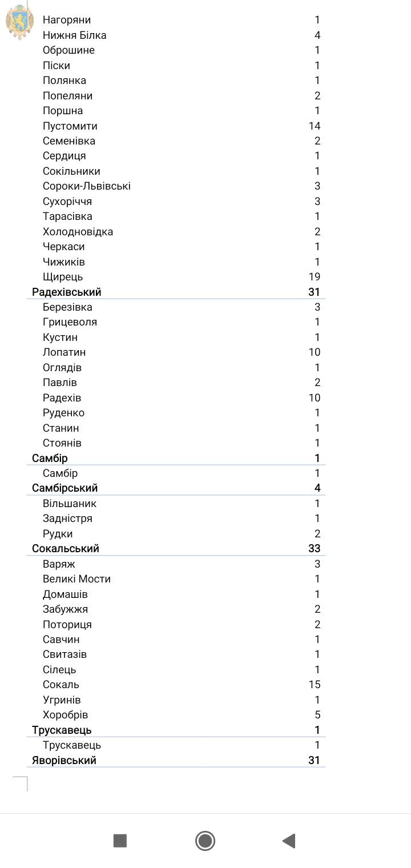Click the Щирець row

(x=63, y=277)
